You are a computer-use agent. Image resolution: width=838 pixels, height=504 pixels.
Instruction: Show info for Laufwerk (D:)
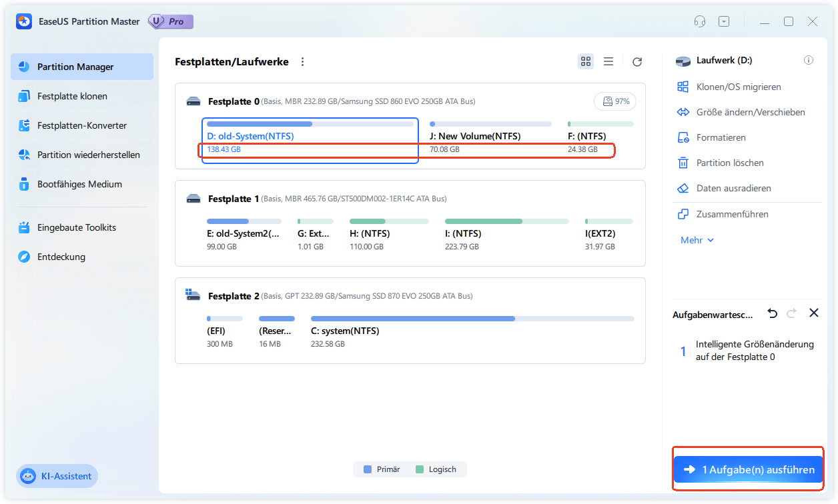[809, 61]
